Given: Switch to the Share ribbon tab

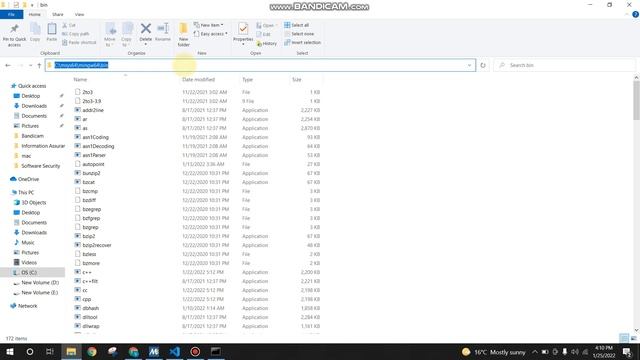Looking at the screenshot, I should pos(58,14).
